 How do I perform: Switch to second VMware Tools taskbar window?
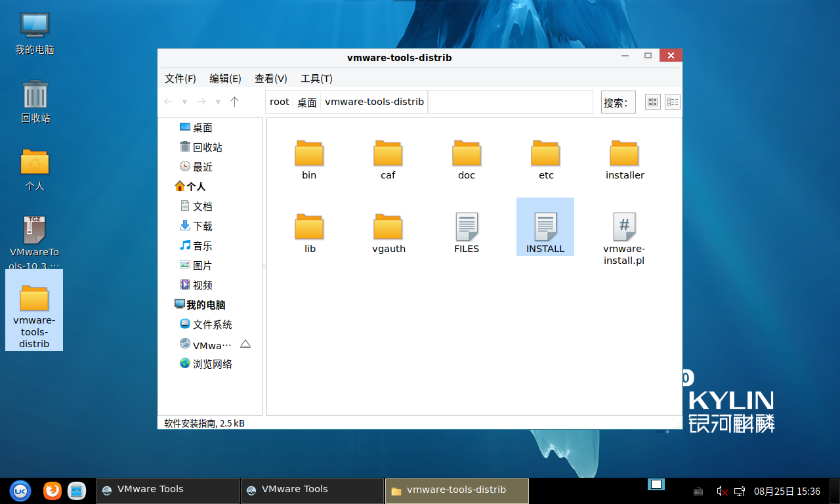tap(312, 491)
